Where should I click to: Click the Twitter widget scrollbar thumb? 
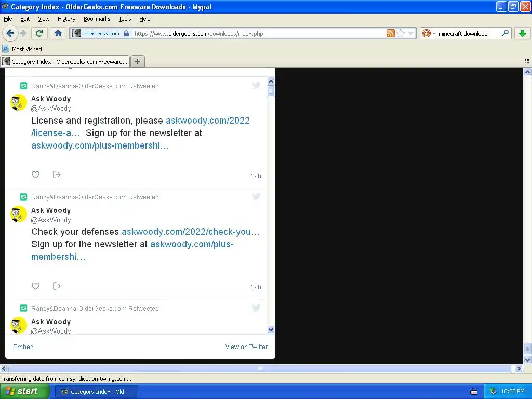point(271,91)
